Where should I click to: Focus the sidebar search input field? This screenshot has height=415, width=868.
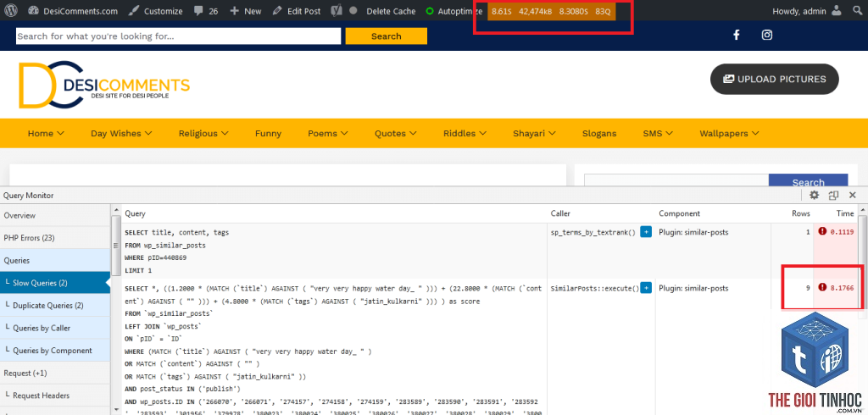click(x=676, y=180)
